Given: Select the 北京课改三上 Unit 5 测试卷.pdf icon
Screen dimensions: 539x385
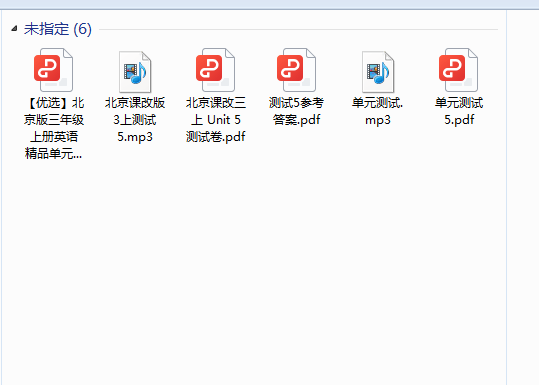Looking at the screenshot, I should click(216, 70).
